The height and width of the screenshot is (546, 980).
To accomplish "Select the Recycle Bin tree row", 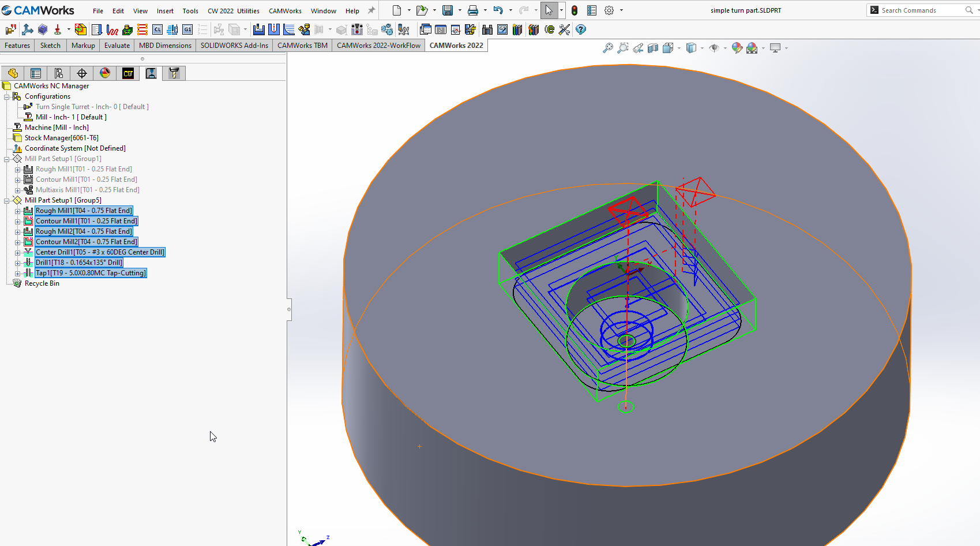I will click(x=42, y=283).
